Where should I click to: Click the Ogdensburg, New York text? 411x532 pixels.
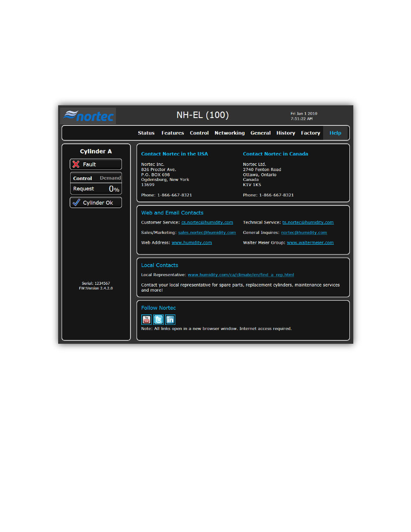[165, 180]
